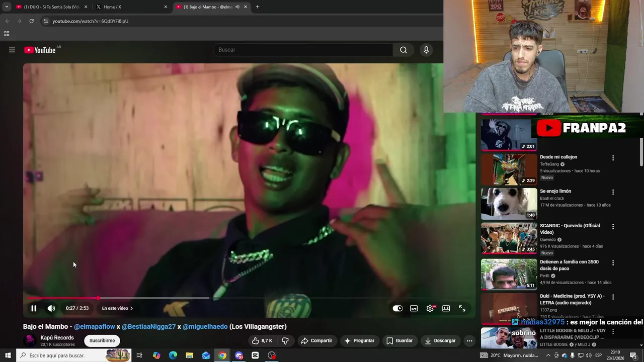Open @BestiaaNigga27 mention link in title
This screenshot has width=644, height=362.
tap(148, 326)
